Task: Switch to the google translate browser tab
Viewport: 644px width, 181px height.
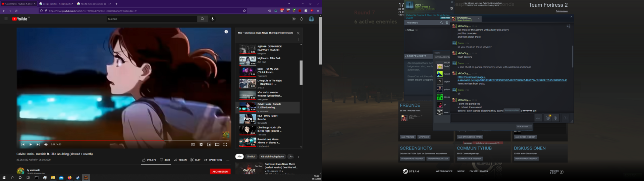Action: [56, 4]
